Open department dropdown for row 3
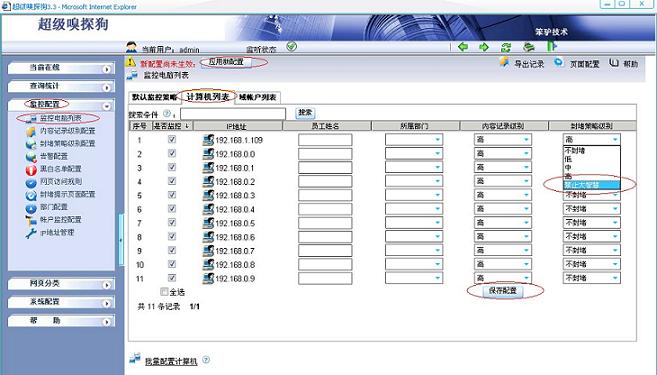This screenshot has height=375, width=657. pyautogui.click(x=414, y=168)
